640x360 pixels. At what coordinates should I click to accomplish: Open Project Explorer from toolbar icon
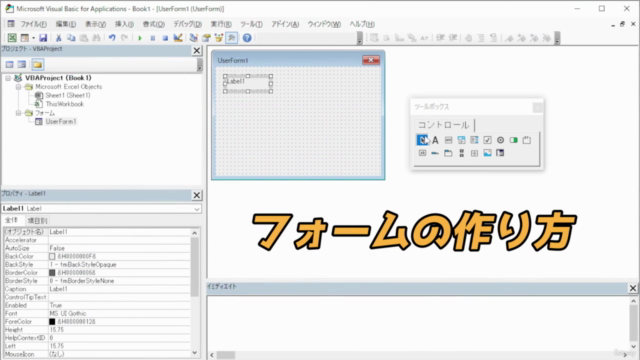point(193,38)
